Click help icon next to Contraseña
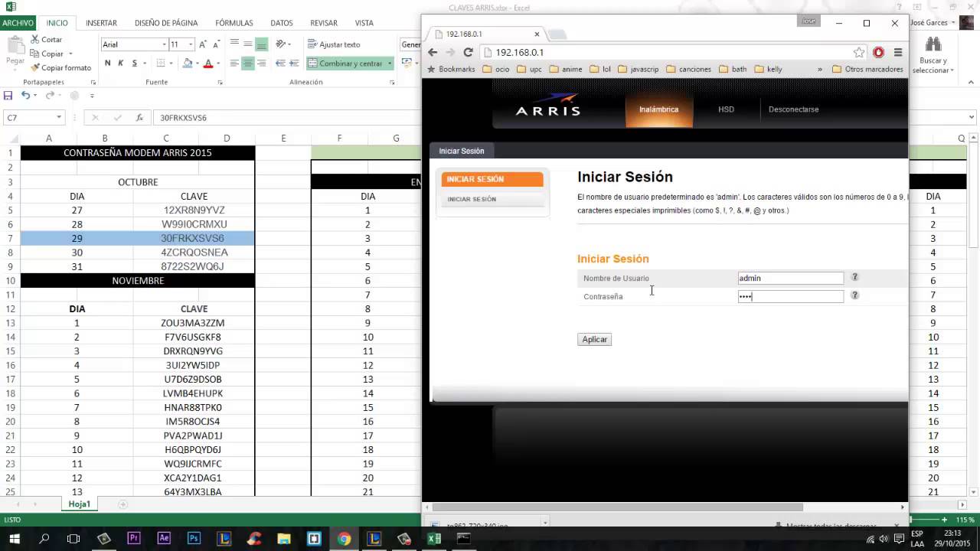The image size is (980, 551). point(855,295)
